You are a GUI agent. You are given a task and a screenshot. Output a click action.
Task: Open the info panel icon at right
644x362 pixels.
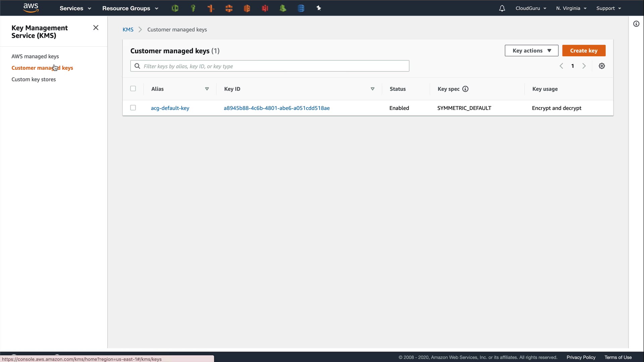coord(636,24)
